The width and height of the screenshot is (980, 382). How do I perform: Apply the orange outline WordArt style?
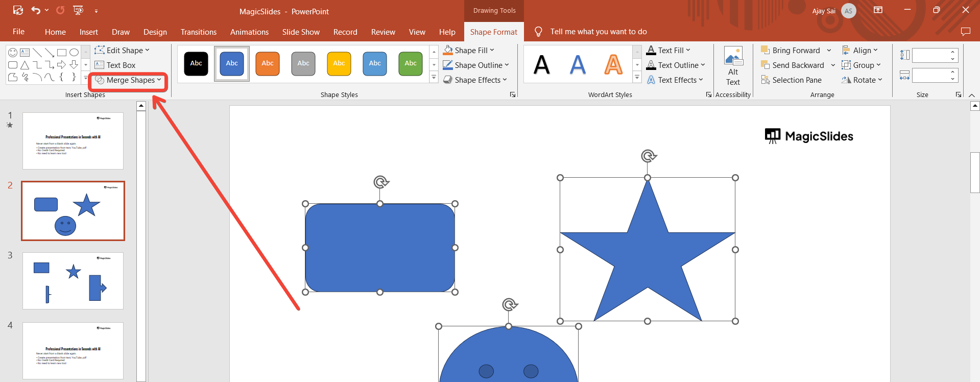click(x=613, y=65)
